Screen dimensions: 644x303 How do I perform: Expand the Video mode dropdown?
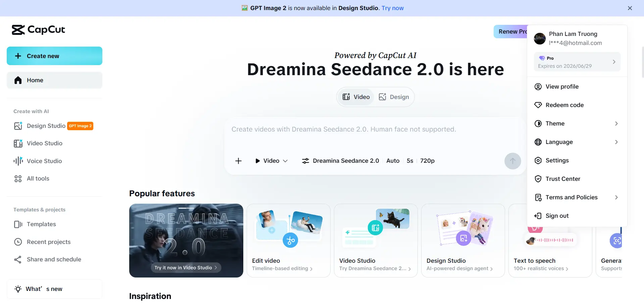(x=271, y=161)
